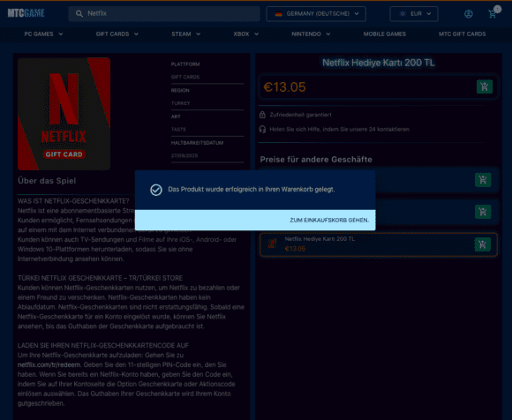The height and width of the screenshot is (420, 512).
Task: Click the search magnifier icon
Action: coord(79,13)
